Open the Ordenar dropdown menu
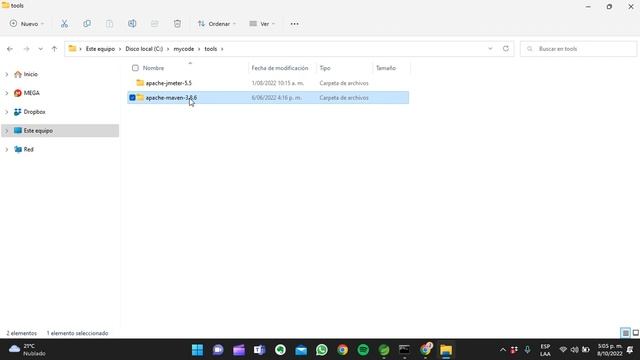This screenshot has width=640, height=360. pyautogui.click(x=217, y=24)
